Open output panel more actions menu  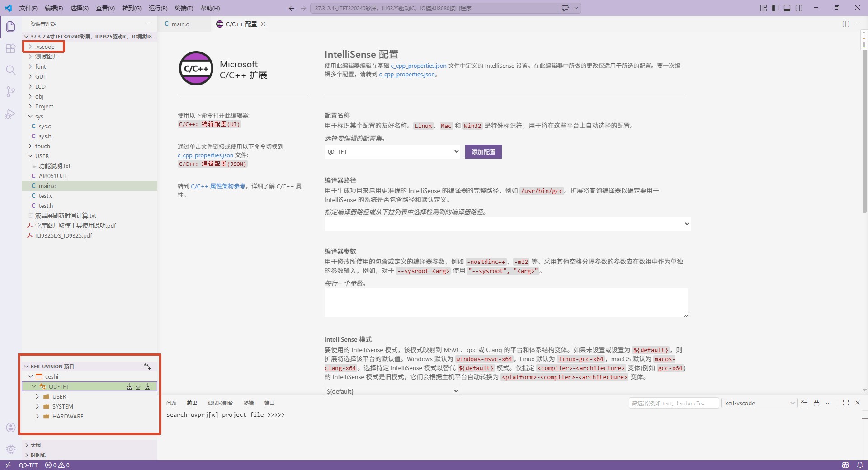828,403
